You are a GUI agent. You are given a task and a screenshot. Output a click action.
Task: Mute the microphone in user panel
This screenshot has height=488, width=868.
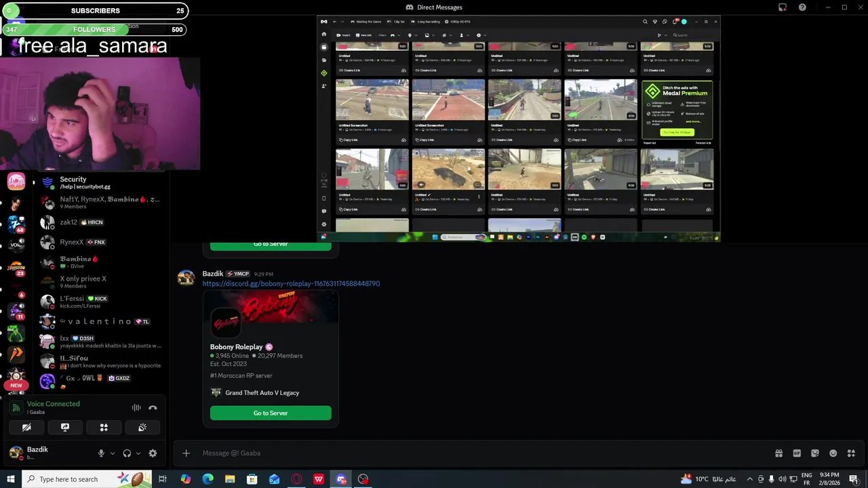101,453
